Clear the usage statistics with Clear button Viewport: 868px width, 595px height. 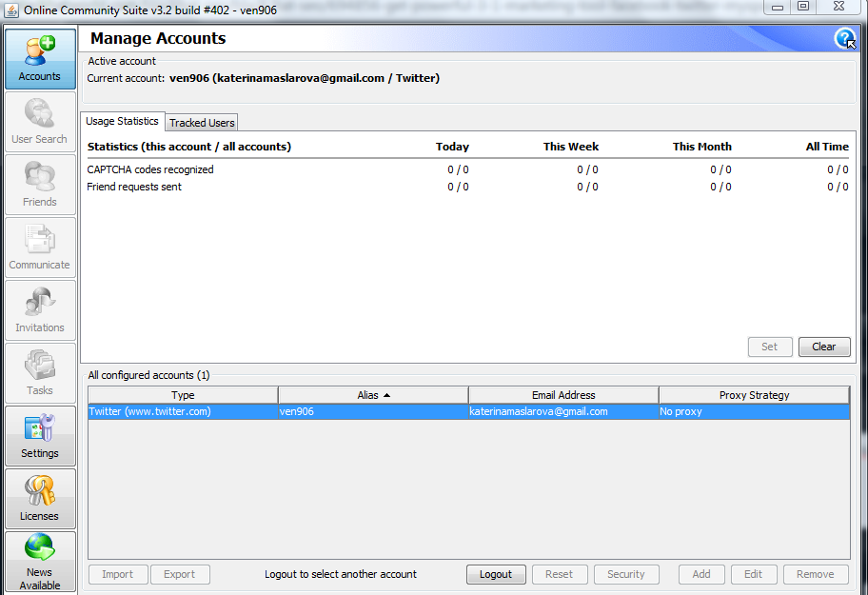tap(823, 347)
